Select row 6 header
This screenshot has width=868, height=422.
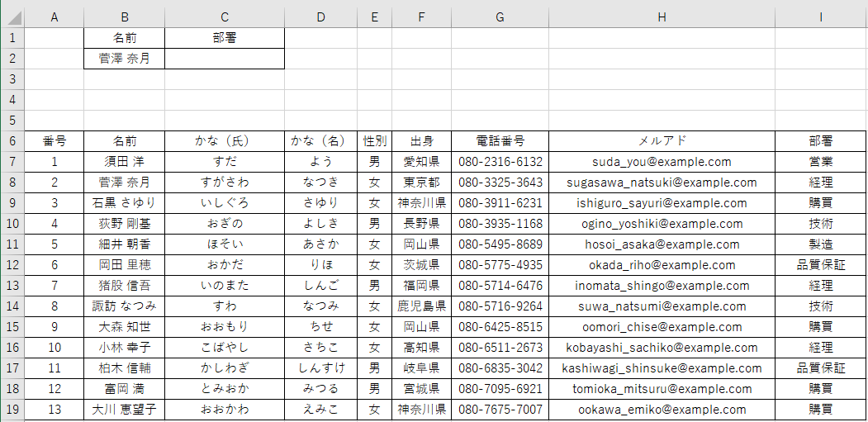(12, 140)
